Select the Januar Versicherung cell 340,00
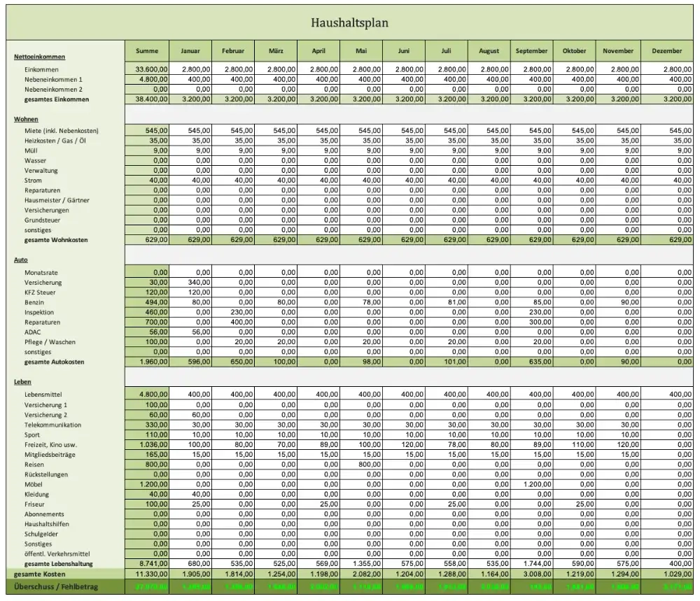This screenshot has width=700, height=601. click(x=190, y=283)
